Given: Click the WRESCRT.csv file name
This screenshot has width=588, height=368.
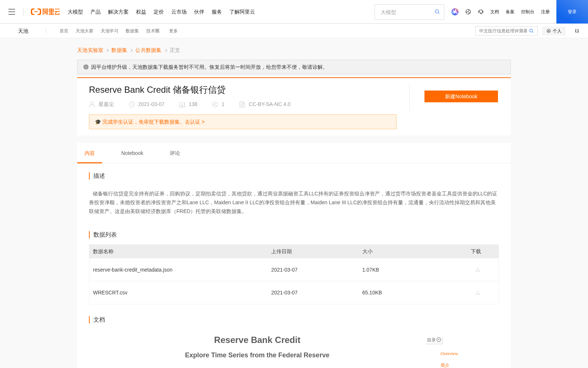Looking at the screenshot, I should [110, 293].
